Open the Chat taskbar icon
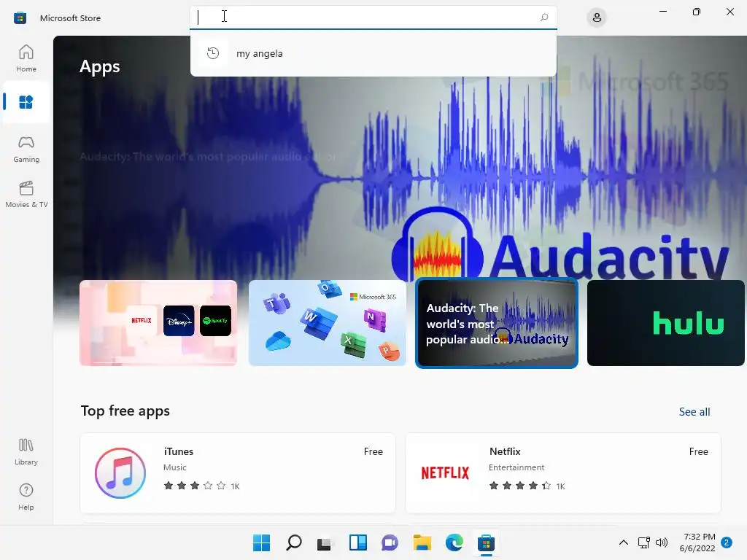 (x=390, y=542)
